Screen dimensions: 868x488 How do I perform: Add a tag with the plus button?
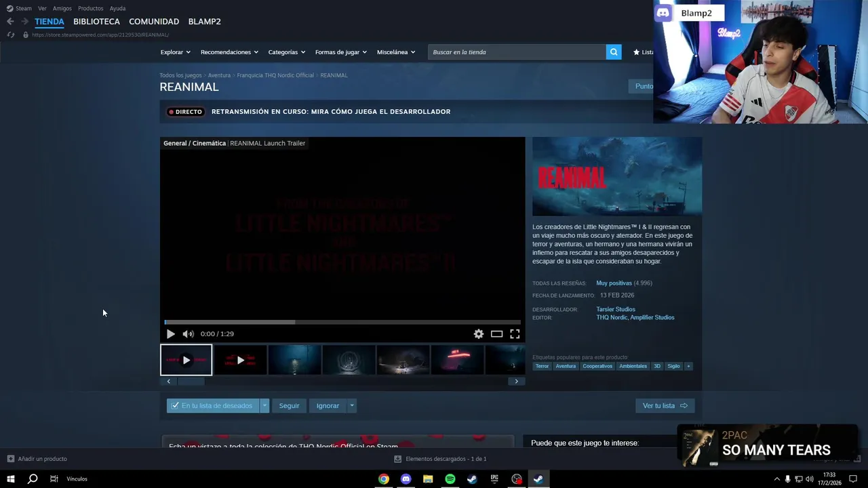tap(688, 366)
